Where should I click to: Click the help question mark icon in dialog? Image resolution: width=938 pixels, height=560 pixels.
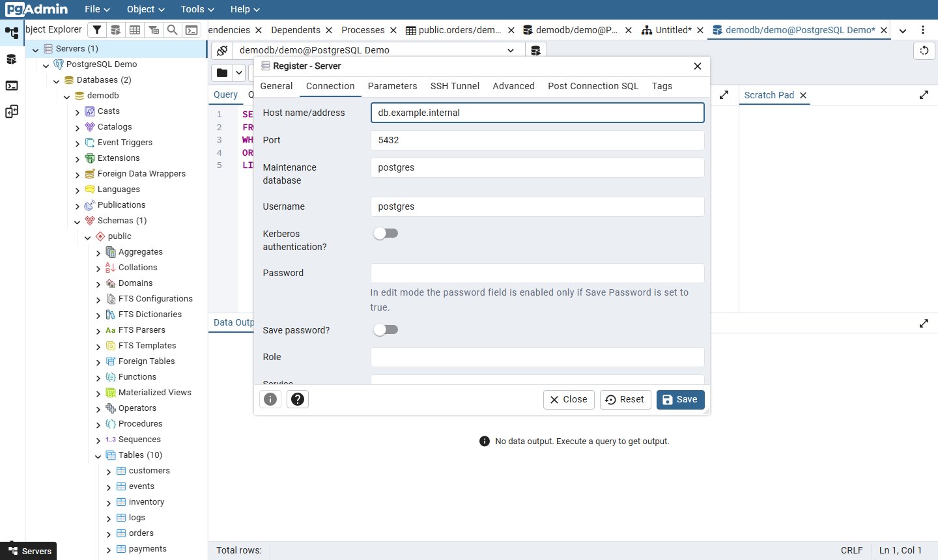coord(298,399)
